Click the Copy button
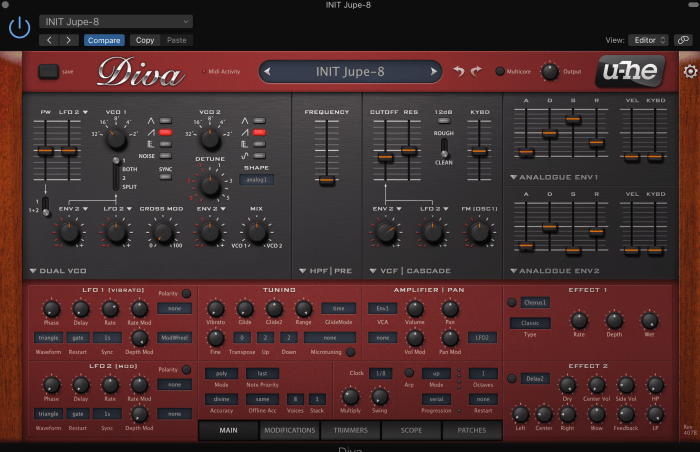 (x=145, y=40)
